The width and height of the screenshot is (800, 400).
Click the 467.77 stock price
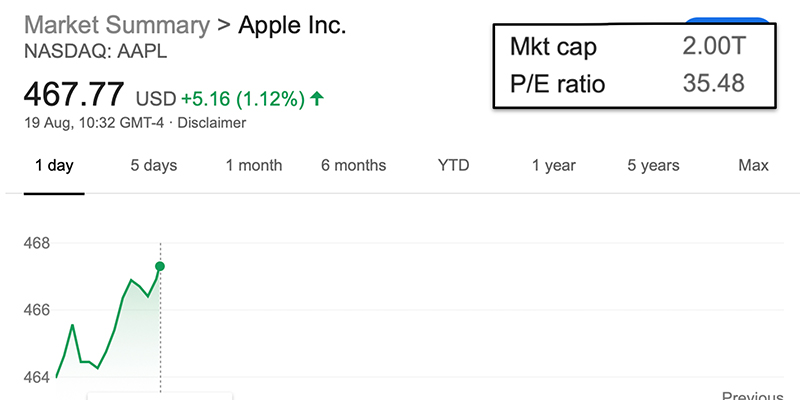(x=74, y=96)
